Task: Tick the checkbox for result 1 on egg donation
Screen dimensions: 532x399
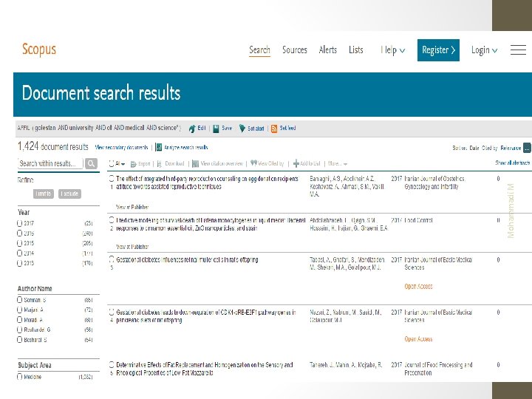Action: tap(112, 179)
